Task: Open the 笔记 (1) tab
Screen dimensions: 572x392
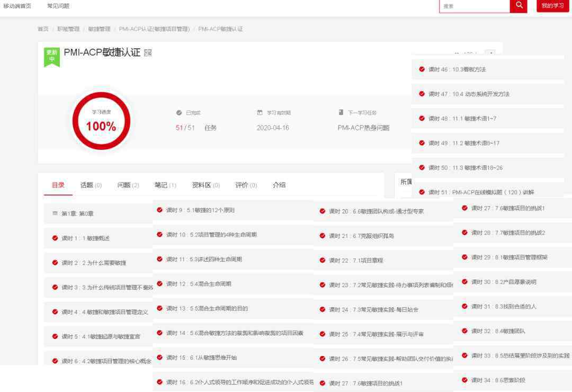Action: pos(165,185)
